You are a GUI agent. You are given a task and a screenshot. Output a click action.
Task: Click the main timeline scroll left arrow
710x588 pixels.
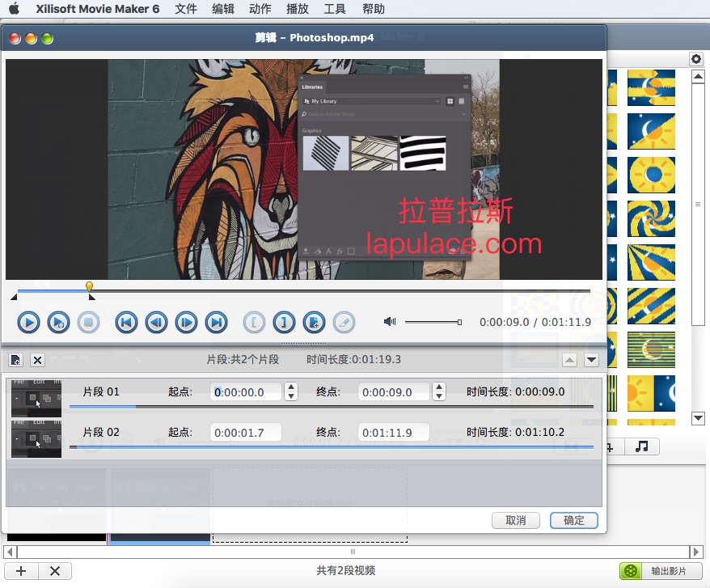tap(11, 552)
